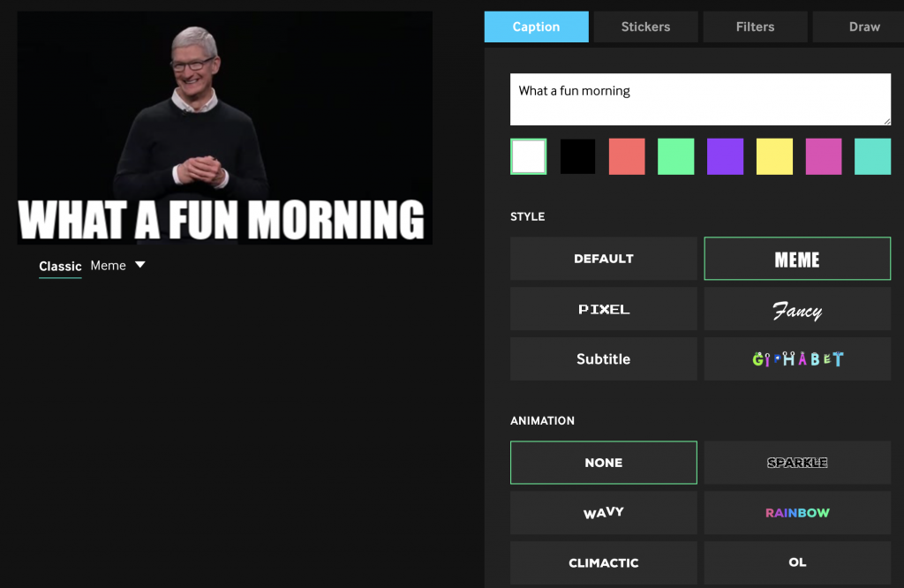Image resolution: width=904 pixels, height=588 pixels.
Task: Enable the Sparkle animation
Action: tap(797, 463)
